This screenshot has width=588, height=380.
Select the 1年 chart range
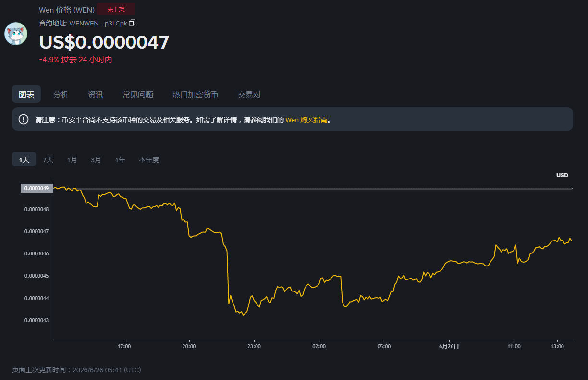pos(120,160)
